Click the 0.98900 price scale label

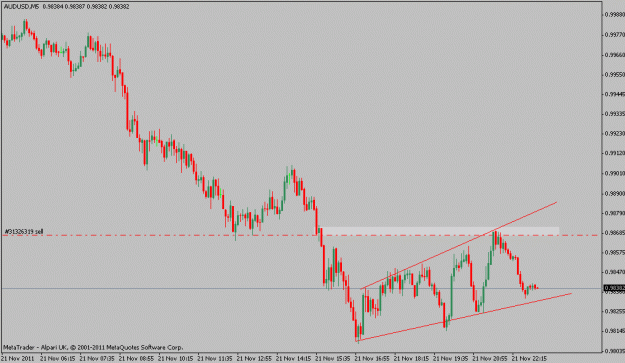click(614, 193)
